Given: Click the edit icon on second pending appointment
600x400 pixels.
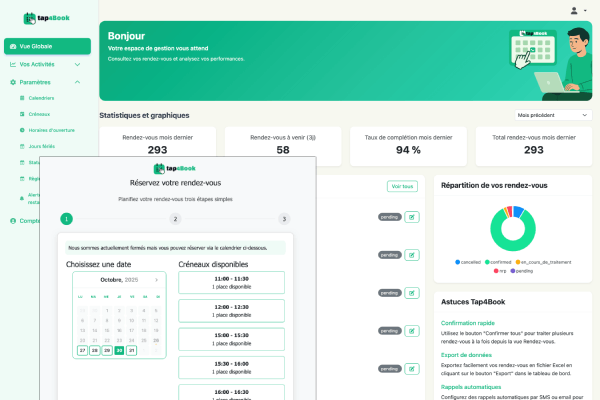Looking at the screenshot, I should pyautogui.click(x=412, y=255).
